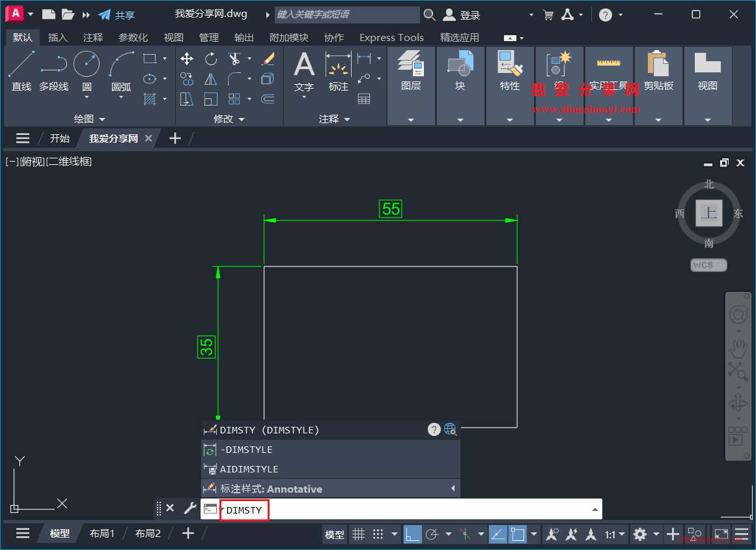The image size is (756, 550).
Task: Expand command line history arrow
Action: pos(595,510)
